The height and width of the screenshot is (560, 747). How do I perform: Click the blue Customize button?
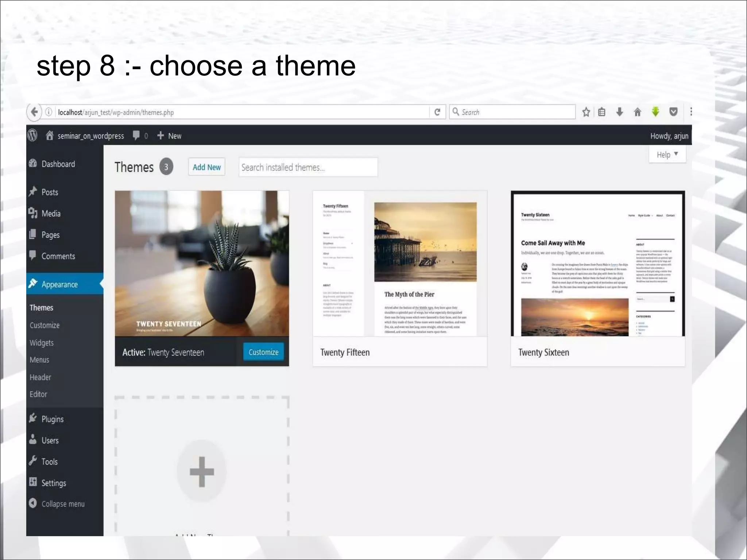coord(263,352)
